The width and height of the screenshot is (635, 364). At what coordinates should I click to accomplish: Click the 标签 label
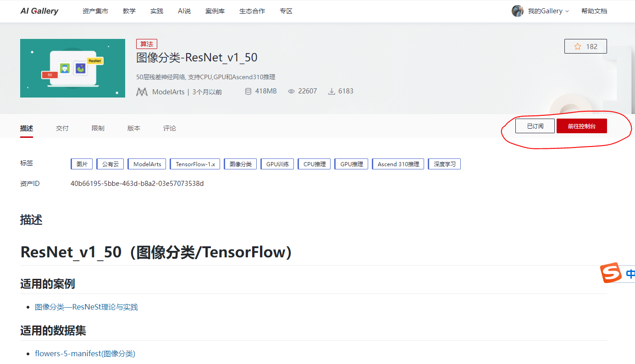[27, 163]
